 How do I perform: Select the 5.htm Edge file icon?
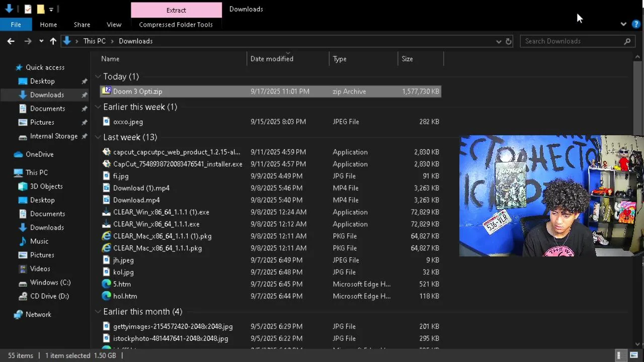106,284
